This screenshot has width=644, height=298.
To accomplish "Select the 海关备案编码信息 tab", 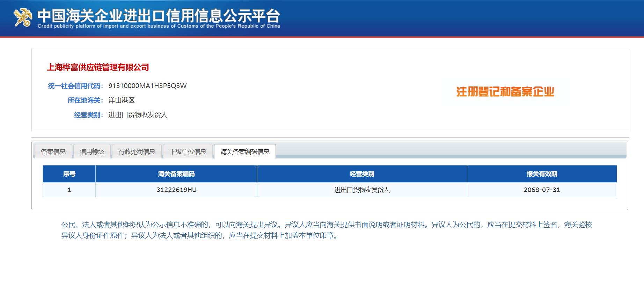I will click(x=245, y=151).
